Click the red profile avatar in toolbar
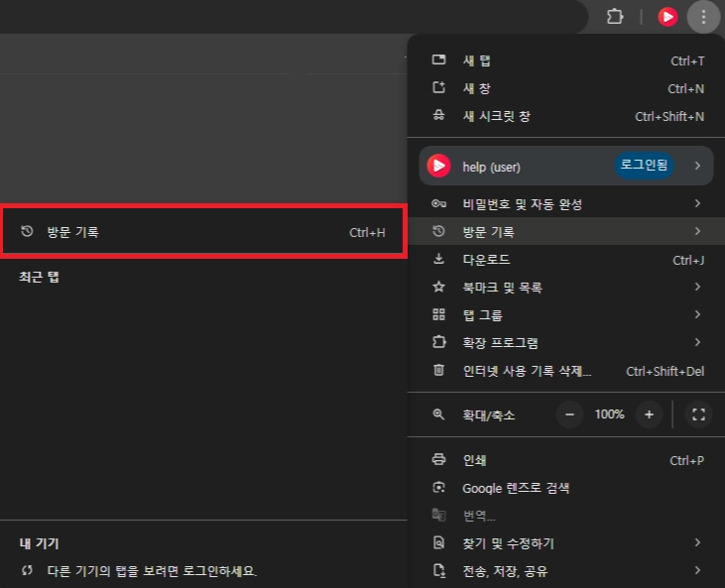 pos(667,17)
